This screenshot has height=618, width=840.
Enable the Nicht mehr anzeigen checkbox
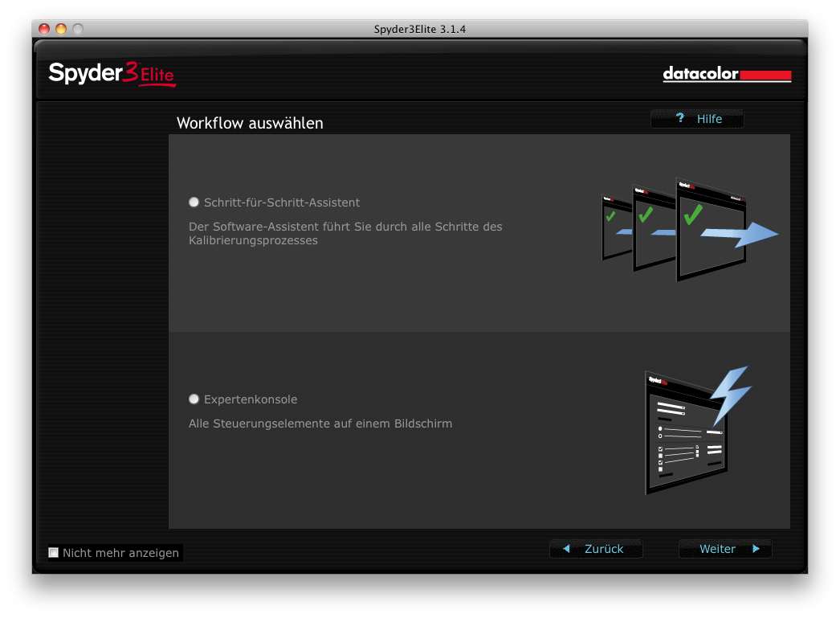(54, 553)
